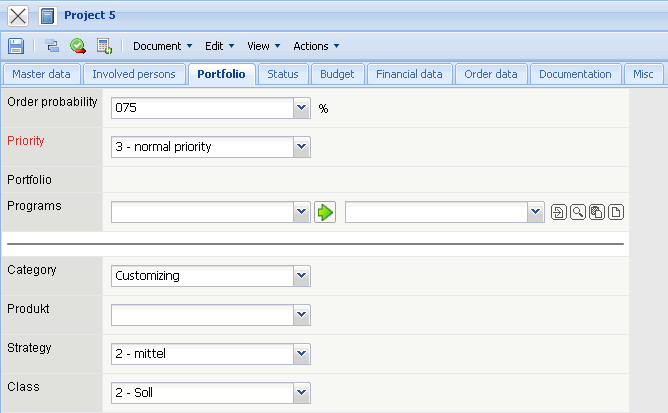
Task: Expand the Class dropdown showing 2 - Soll
Action: [x=301, y=393]
